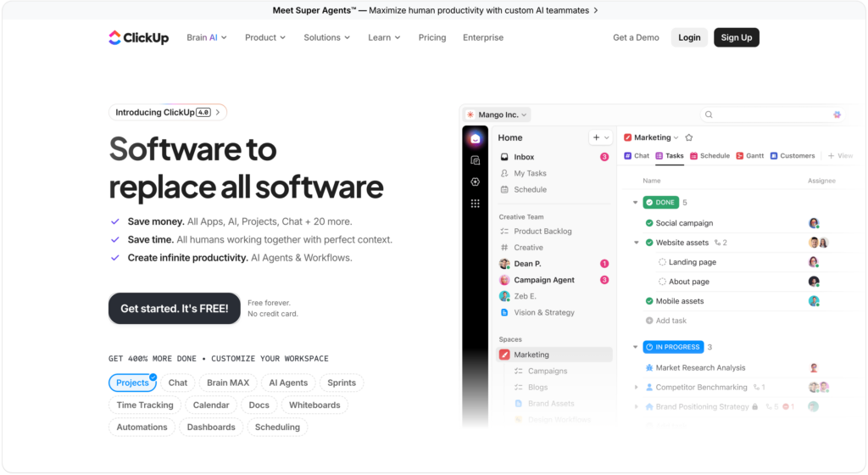Switch to the Gantt tab
This screenshot has width=868, height=475.
pos(749,156)
